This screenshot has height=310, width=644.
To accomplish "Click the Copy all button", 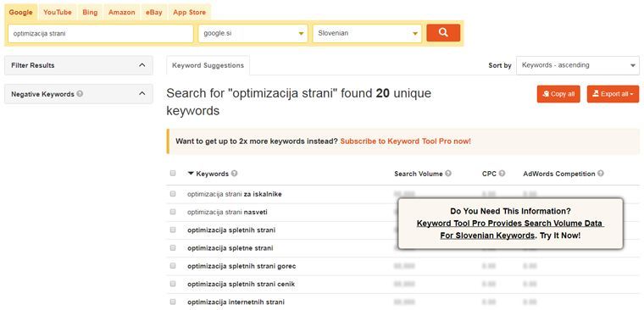I will coord(558,94).
